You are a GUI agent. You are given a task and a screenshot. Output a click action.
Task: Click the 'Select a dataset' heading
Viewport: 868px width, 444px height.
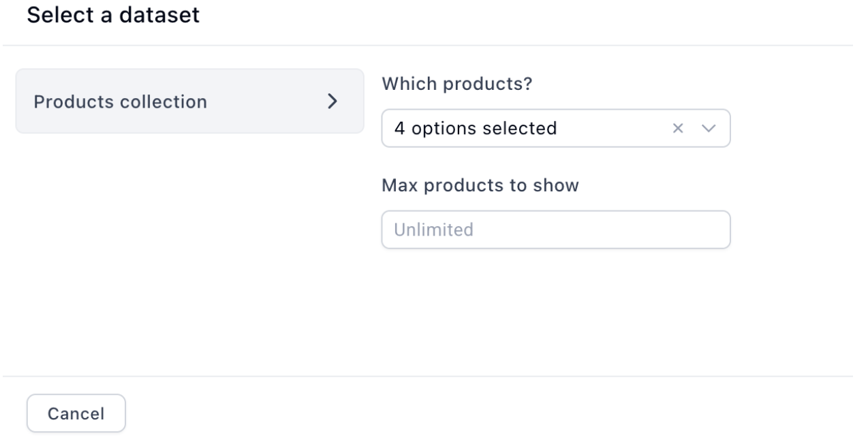coord(113,16)
